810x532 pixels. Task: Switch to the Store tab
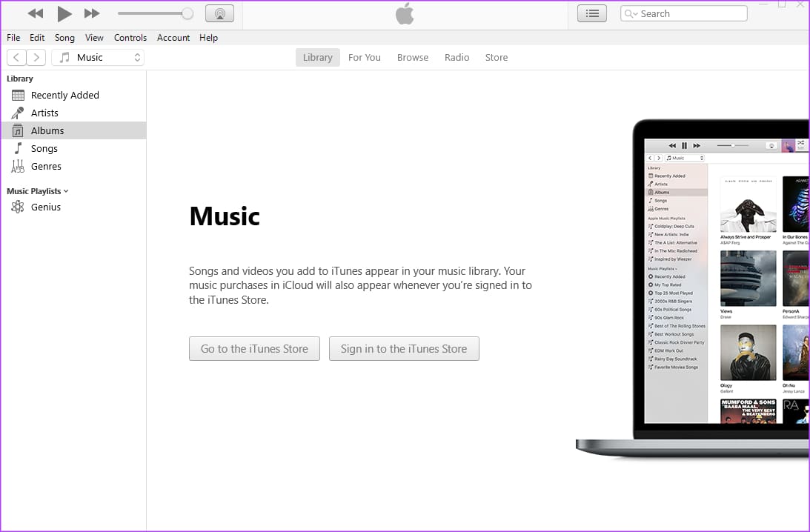tap(497, 57)
